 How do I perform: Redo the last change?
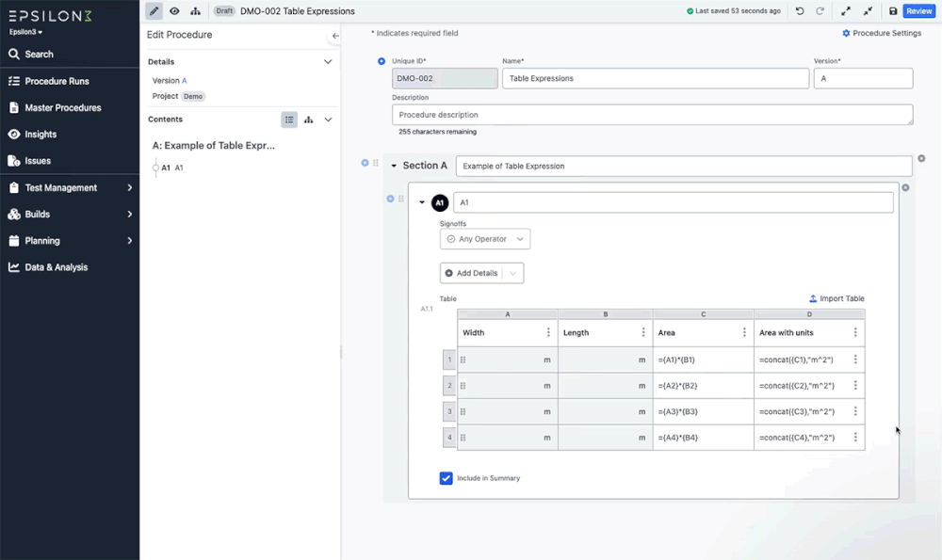click(x=820, y=11)
